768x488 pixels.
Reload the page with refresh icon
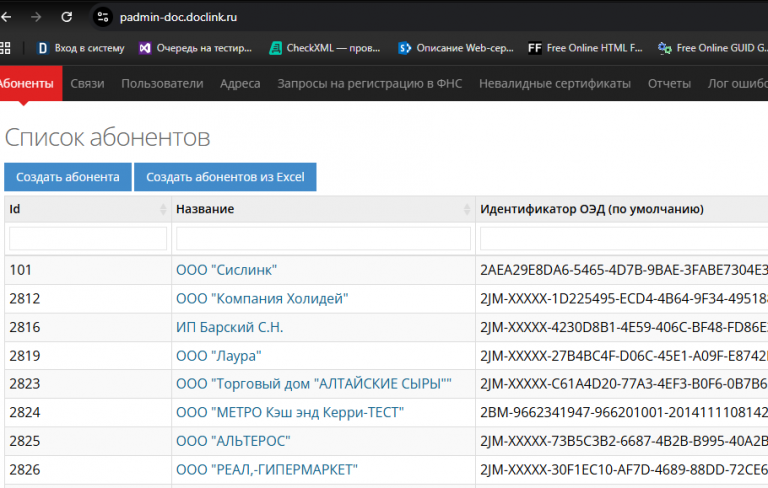[x=67, y=17]
